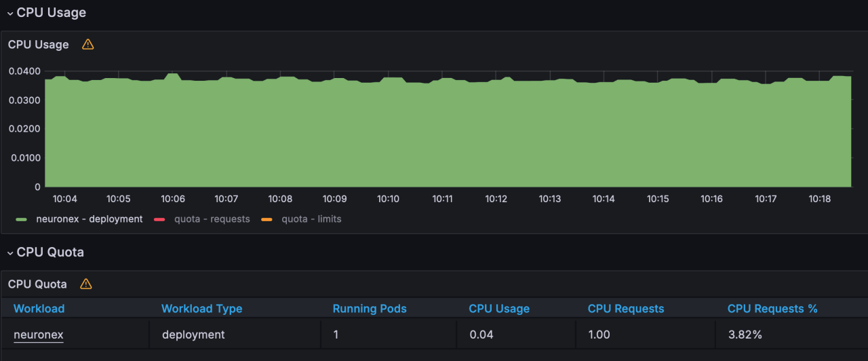Open the CPU Usage panel title menu
This screenshot has height=361, width=868.
(x=39, y=45)
